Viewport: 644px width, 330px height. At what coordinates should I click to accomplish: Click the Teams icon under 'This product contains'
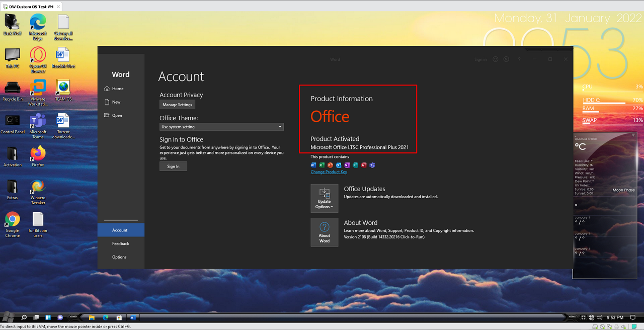(x=372, y=165)
